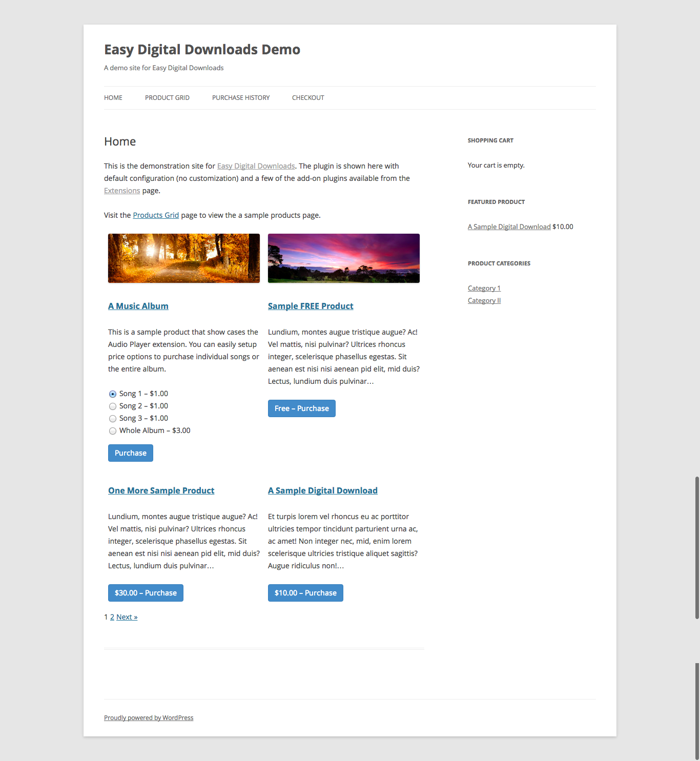Open featured product A Sample Digital Download in sidebar

click(509, 227)
